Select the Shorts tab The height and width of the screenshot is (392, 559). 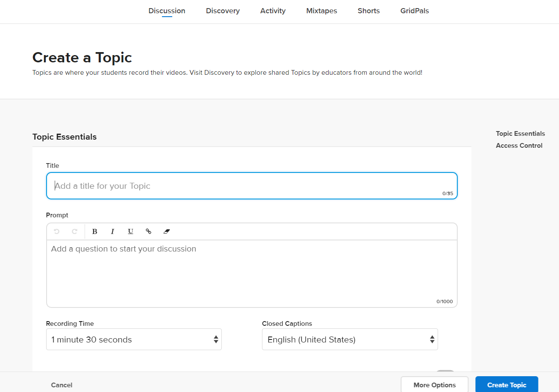point(369,11)
